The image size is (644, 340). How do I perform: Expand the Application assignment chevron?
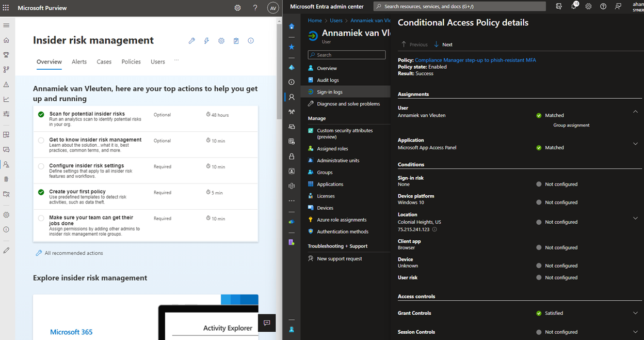635,144
